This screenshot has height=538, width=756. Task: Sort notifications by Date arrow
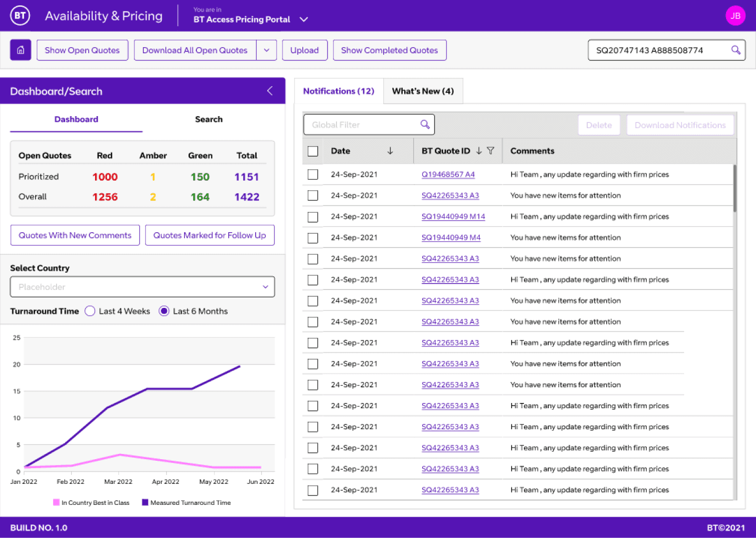pos(390,151)
